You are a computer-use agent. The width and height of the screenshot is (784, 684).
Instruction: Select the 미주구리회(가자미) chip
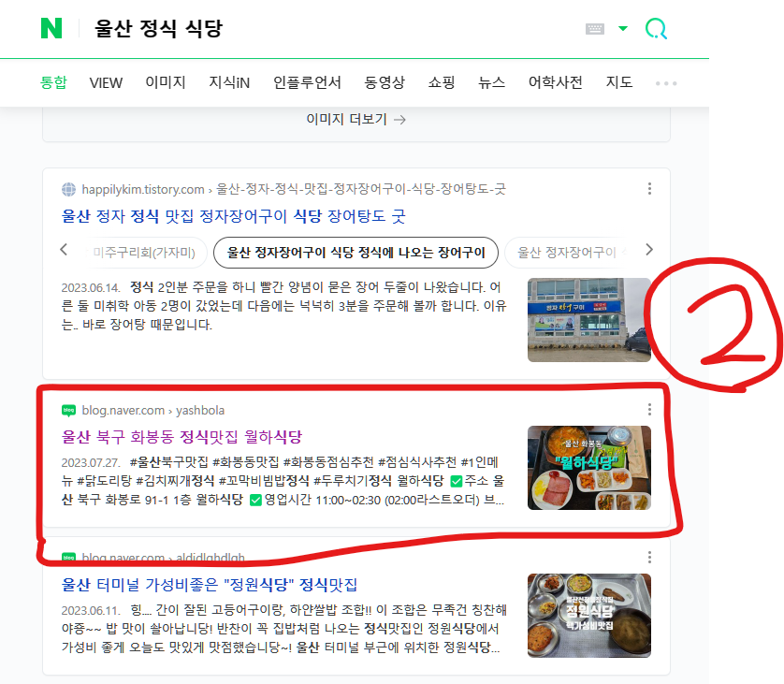coord(145,253)
